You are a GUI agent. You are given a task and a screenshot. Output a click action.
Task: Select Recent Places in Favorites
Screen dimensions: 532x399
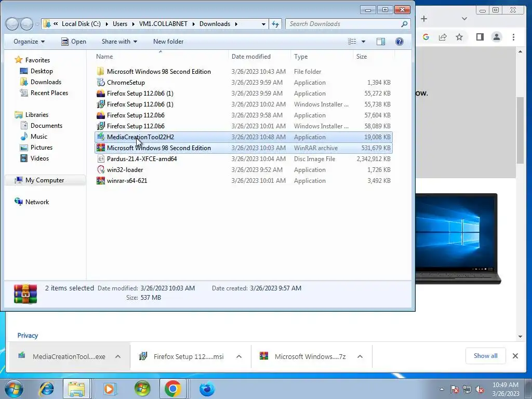49,93
